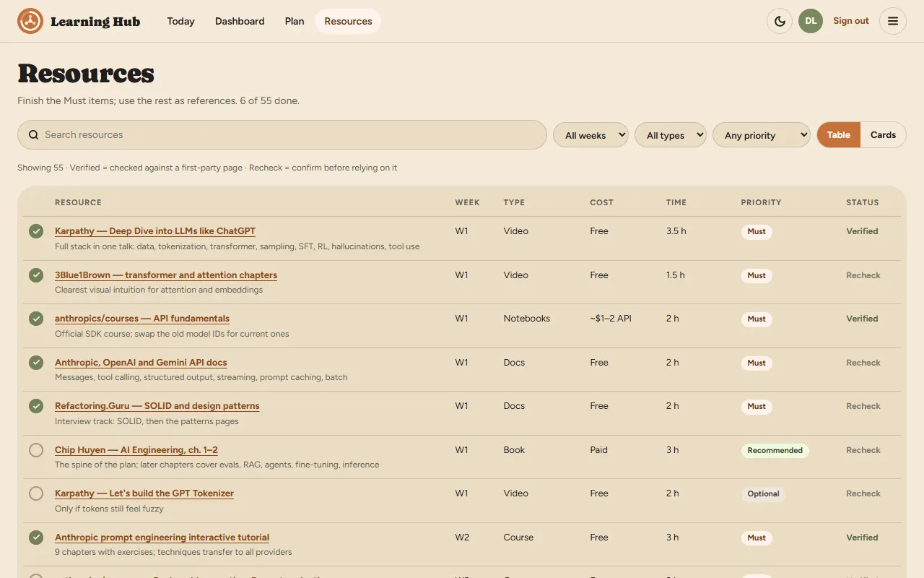Open Karpathy — Let's build the GPT Tokenizer link
Screen dimensions: 924x578
[x=144, y=493]
